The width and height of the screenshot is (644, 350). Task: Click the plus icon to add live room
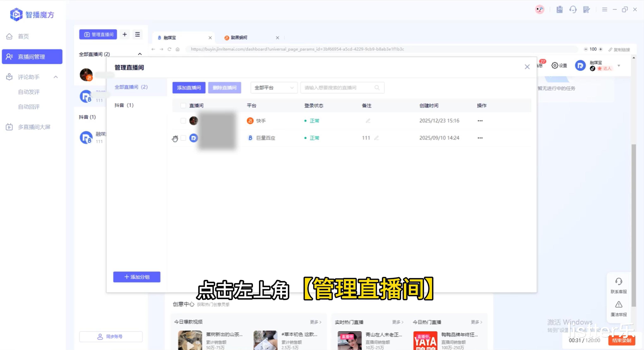pyautogui.click(x=124, y=34)
